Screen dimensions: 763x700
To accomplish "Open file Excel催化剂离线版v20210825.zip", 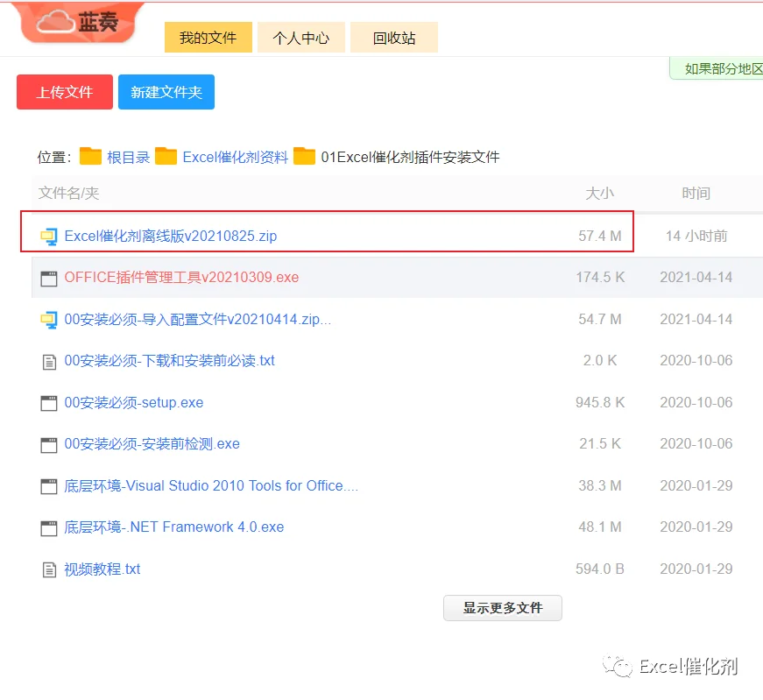I will (x=171, y=236).
